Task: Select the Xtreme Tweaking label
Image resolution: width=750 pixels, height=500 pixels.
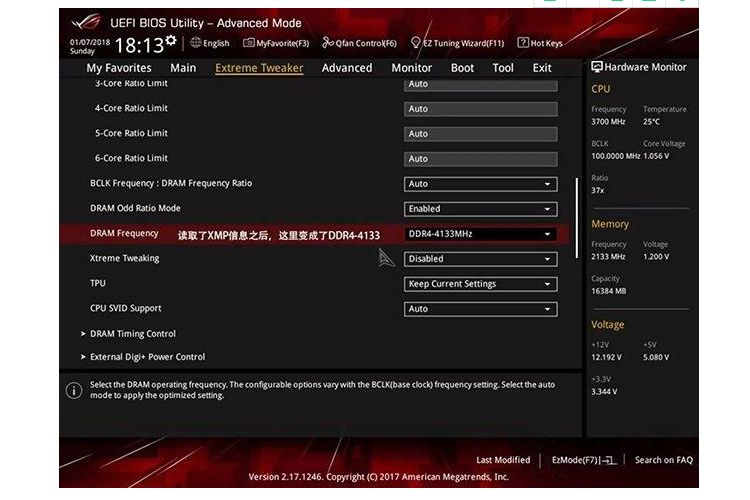Action: (x=124, y=258)
